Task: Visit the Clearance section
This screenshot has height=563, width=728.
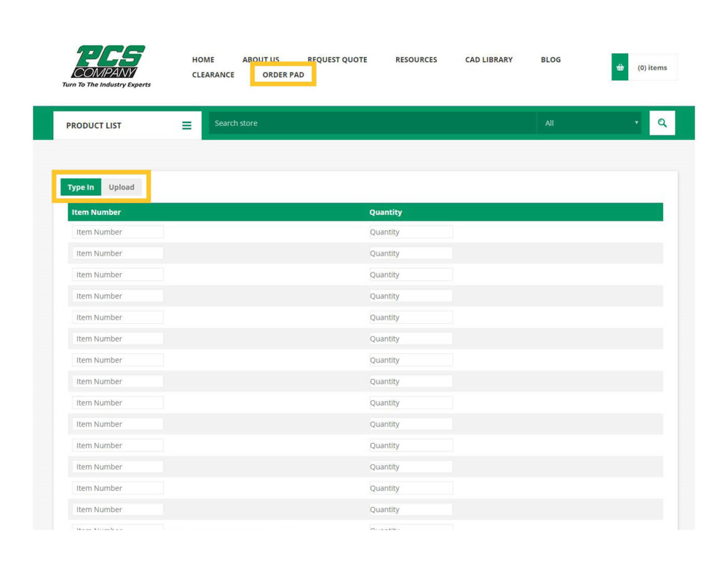Action: coord(213,74)
